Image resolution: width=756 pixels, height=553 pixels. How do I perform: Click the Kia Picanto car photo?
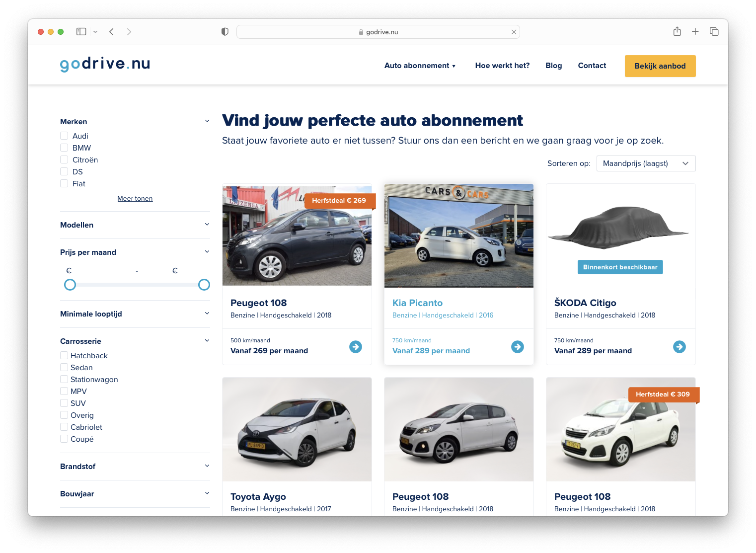pyautogui.click(x=459, y=236)
